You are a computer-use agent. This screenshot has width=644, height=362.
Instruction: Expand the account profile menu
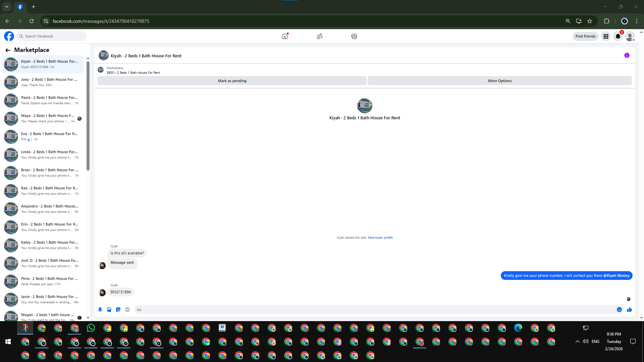click(x=630, y=36)
